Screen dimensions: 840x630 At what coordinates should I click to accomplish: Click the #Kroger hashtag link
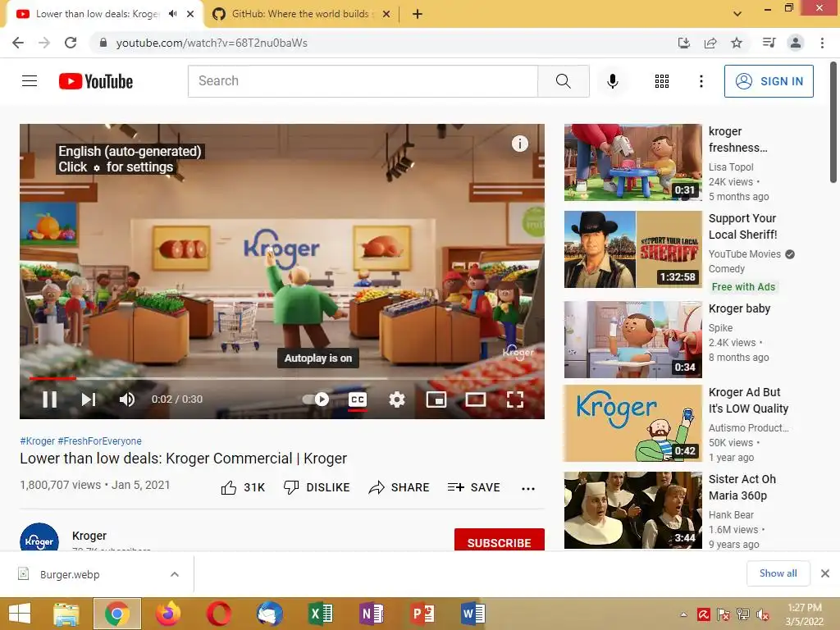[37, 441]
